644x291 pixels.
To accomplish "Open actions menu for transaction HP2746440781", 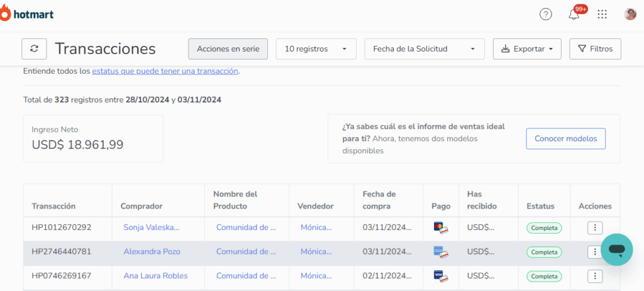I will click(x=594, y=251).
